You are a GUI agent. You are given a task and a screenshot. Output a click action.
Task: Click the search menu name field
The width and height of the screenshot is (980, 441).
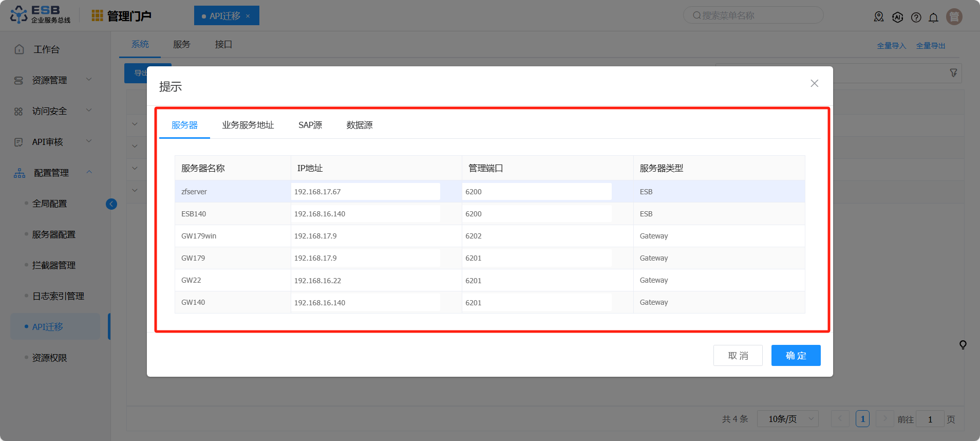point(753,15)
